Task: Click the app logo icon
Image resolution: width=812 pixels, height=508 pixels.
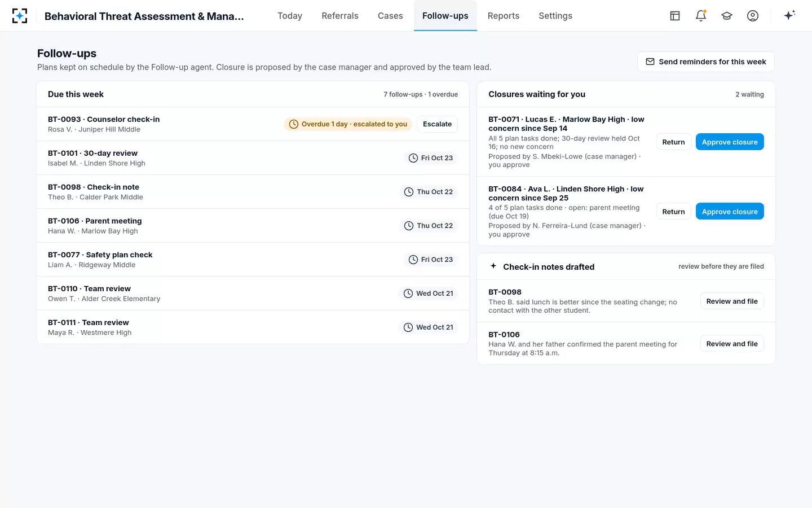Action: tap(20, 16)
